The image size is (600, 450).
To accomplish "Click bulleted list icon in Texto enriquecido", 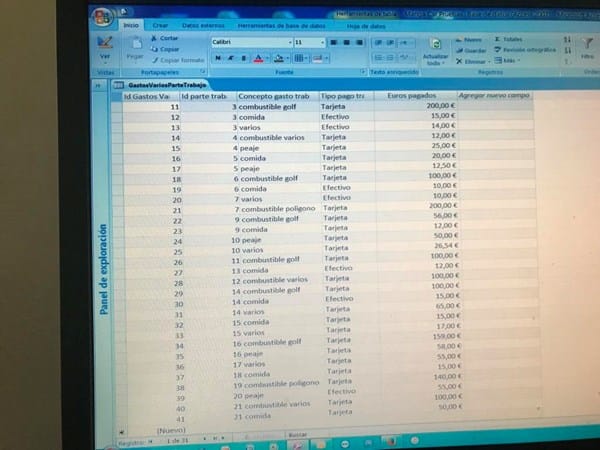I will tap(390, 58).
